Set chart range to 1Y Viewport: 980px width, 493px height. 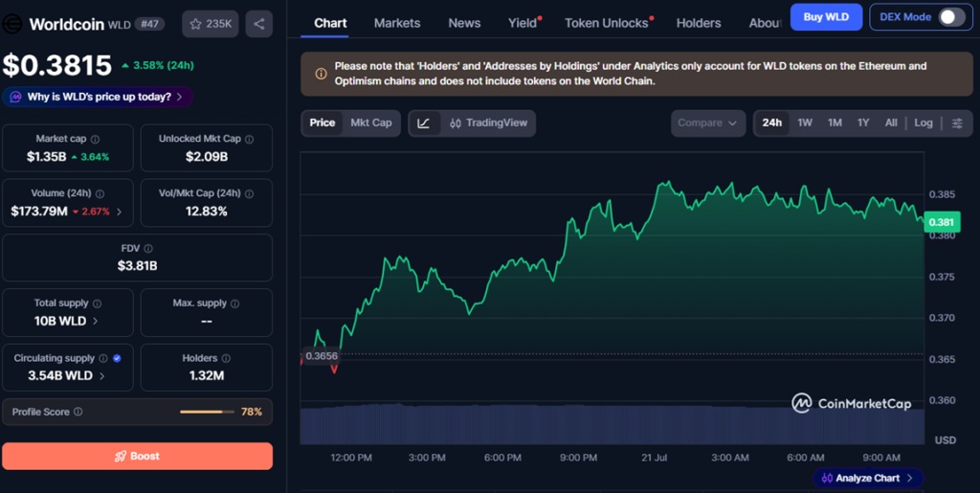[863, 123]
